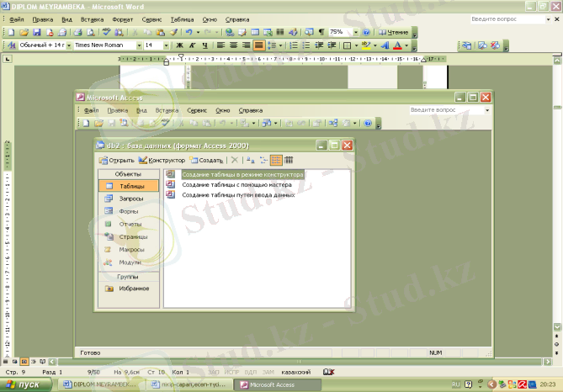The image size is (563, 392).
Task: Click the Word Help question mark icon
Action: point(366,32)
